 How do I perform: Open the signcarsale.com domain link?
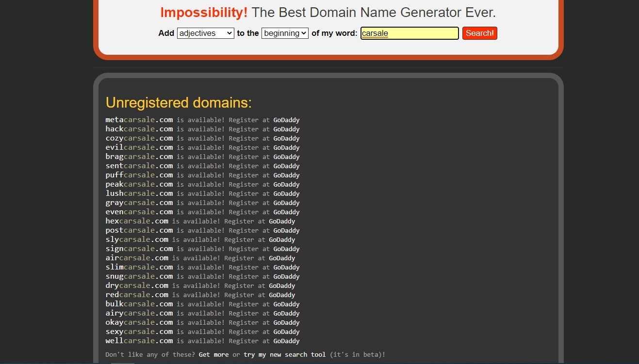pyautogui.click(x=139, y=249)
